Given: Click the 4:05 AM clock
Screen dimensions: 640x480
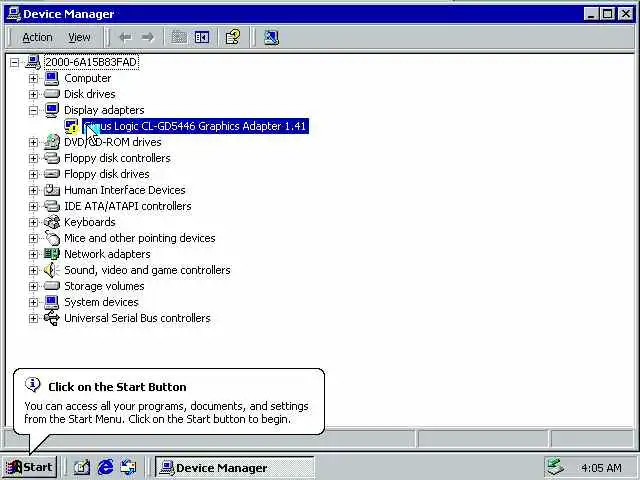Looking at the screenshot, I should click(601, 468).
